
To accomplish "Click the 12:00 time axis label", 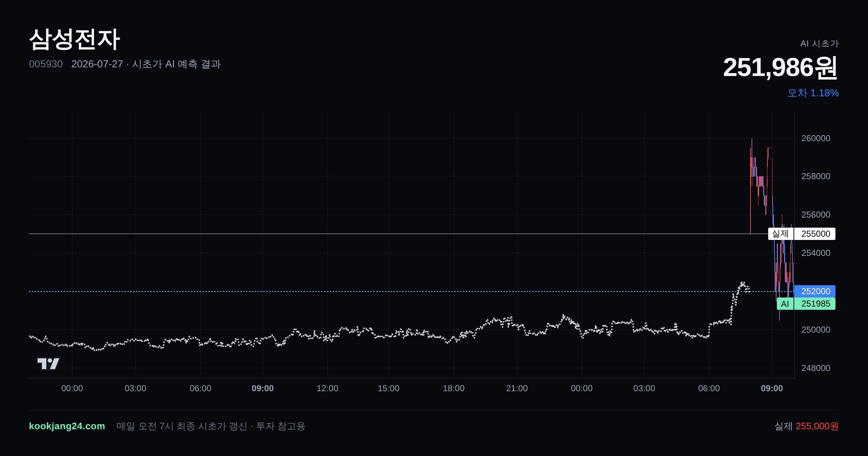I will [327, 388].
